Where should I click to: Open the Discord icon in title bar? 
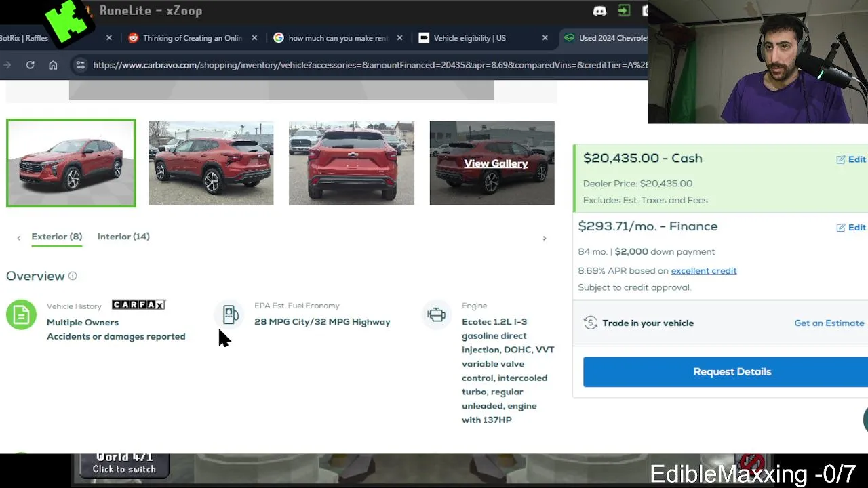(599, 11)
